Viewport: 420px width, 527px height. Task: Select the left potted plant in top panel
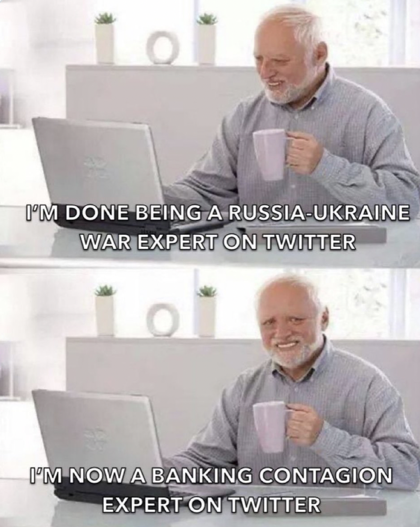(105, 38)
